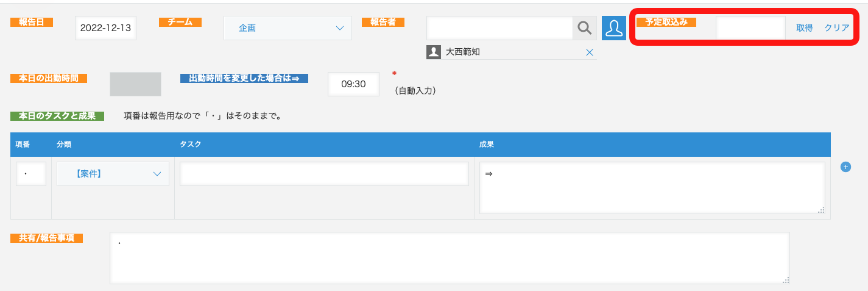868x291 pixels.
Task: Click the 項番 column header
Action: [23, 145]
